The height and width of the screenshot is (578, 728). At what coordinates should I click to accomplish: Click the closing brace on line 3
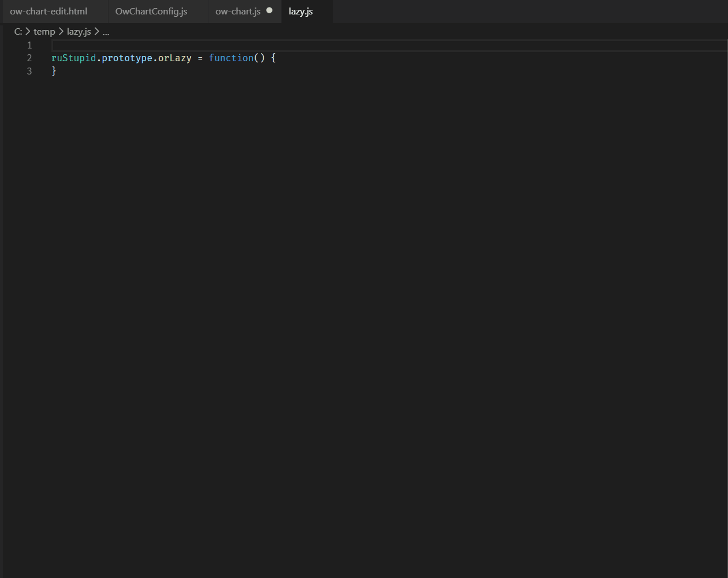pyautogui.click(x=53, y=70)
